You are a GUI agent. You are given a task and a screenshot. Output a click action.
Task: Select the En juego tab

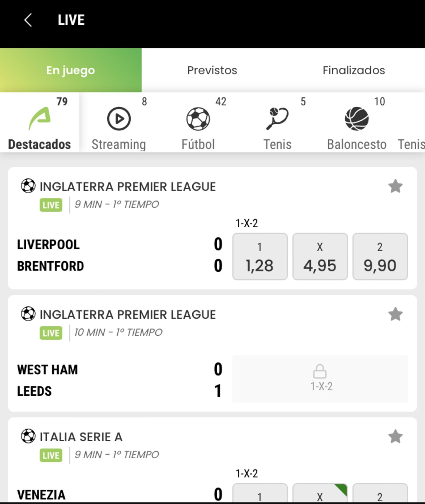pos(71,70)
